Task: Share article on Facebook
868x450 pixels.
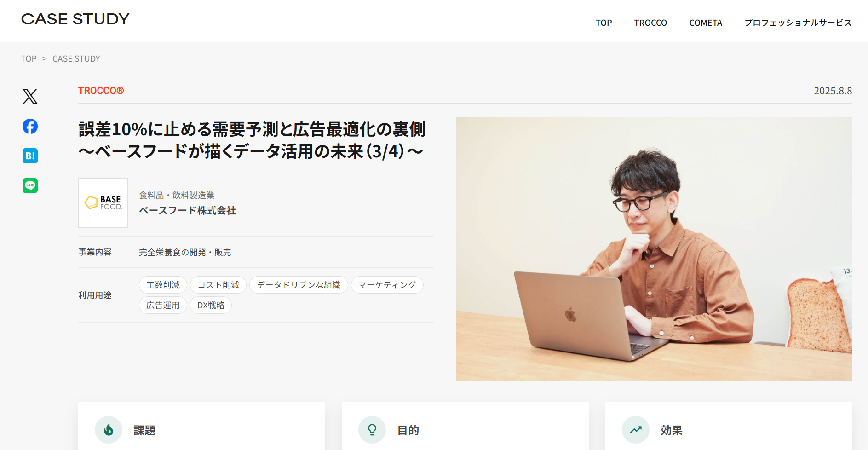Action: [30, 126]
